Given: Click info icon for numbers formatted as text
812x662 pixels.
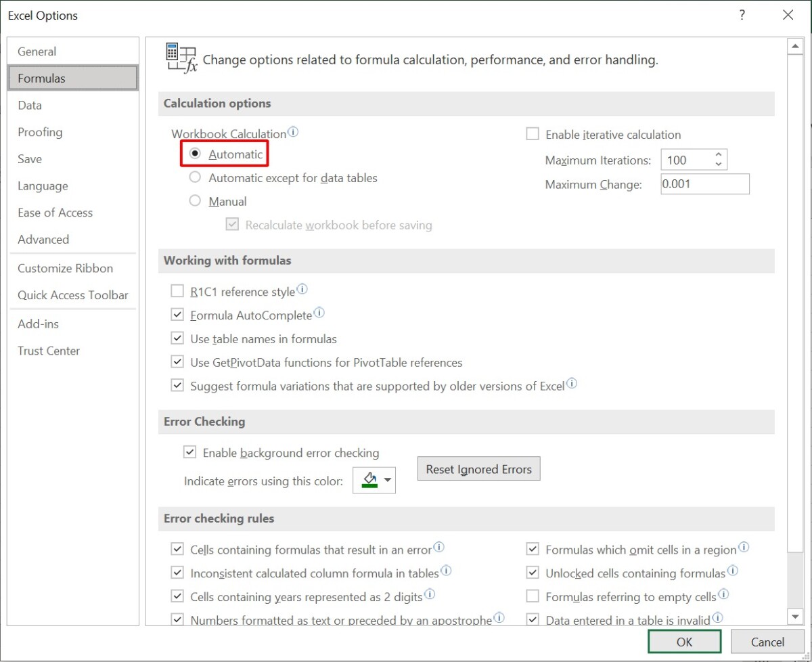Looking at the screenshot, I should pyautogui.click(x=499, y=617).
